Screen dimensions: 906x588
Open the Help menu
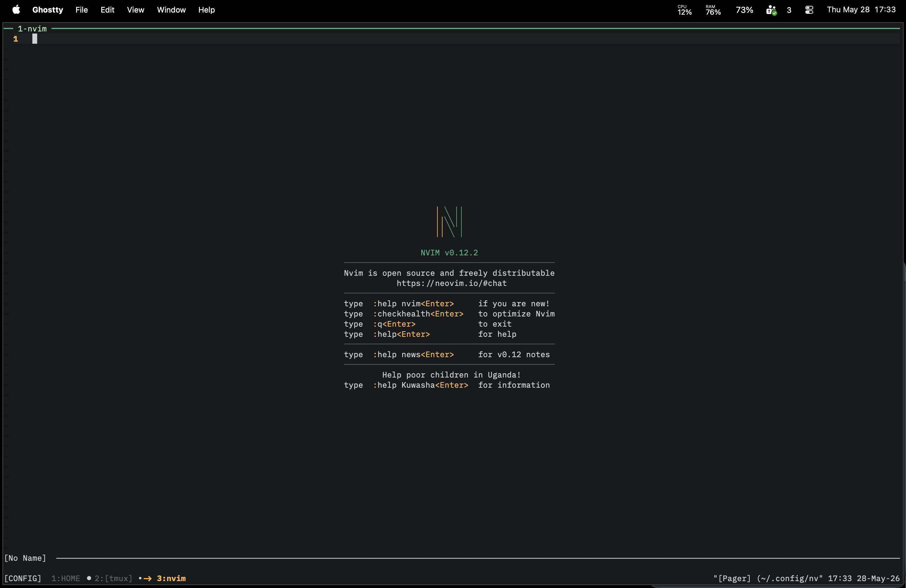point(206,10)
